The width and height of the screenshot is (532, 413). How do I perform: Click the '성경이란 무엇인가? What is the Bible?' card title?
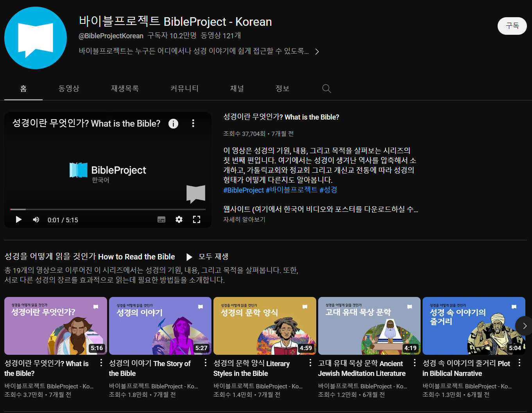pyautogui.click(x=47, y=368)
